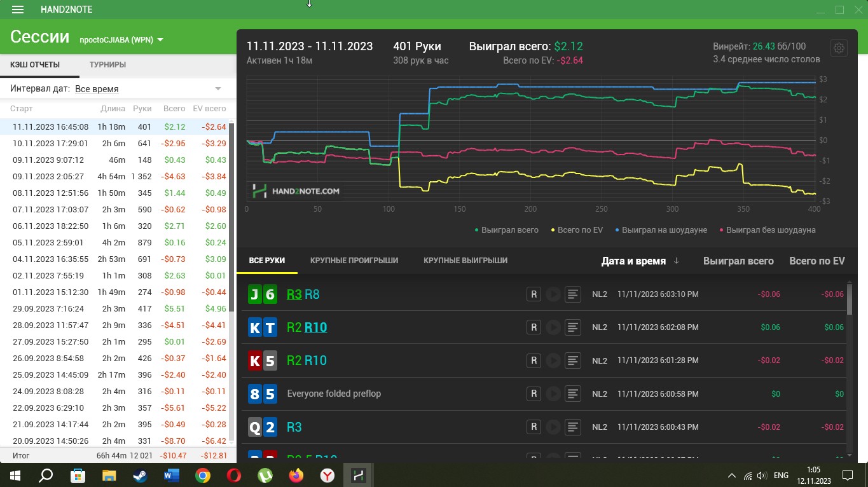Open Windows Start menu
The height and width of the screenshot is (487, 868).
pyautogui.click(x=15, y=475)
